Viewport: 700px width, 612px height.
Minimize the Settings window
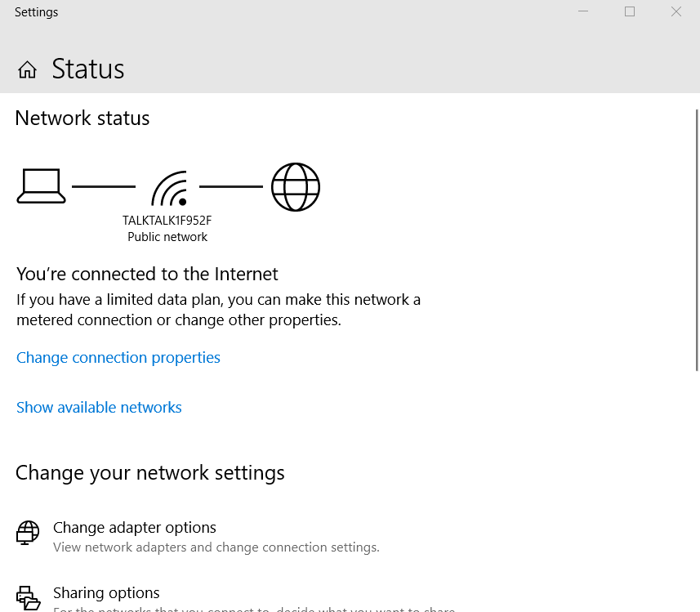pyautogui.click(x=584, y=12)
